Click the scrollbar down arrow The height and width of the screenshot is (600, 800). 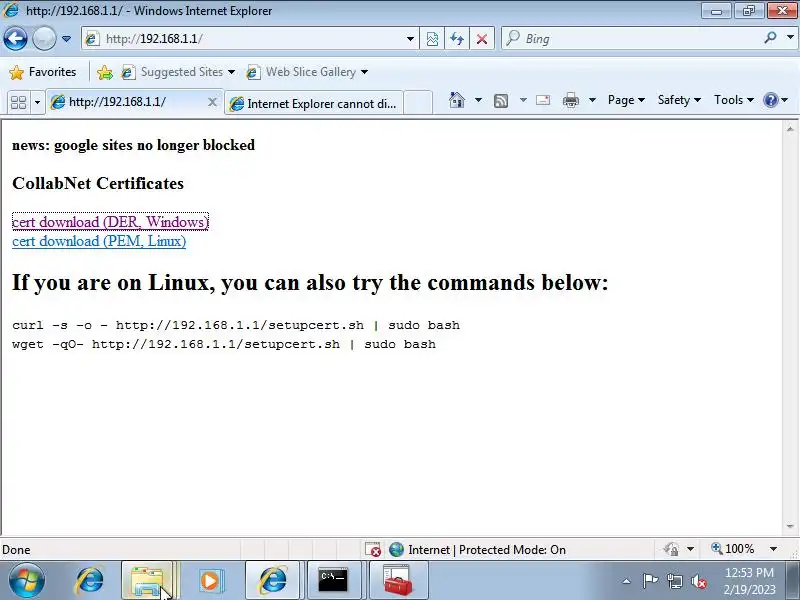tap(790, 526)
